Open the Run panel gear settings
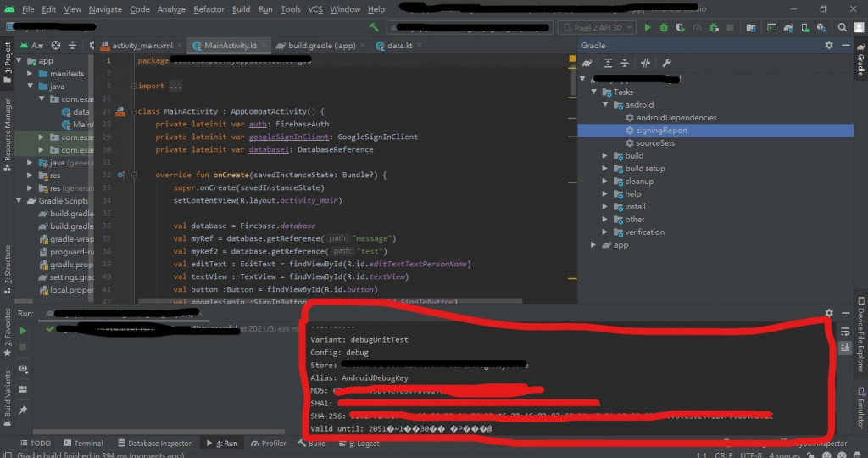 pyautogui.click(x=829, y=313)
